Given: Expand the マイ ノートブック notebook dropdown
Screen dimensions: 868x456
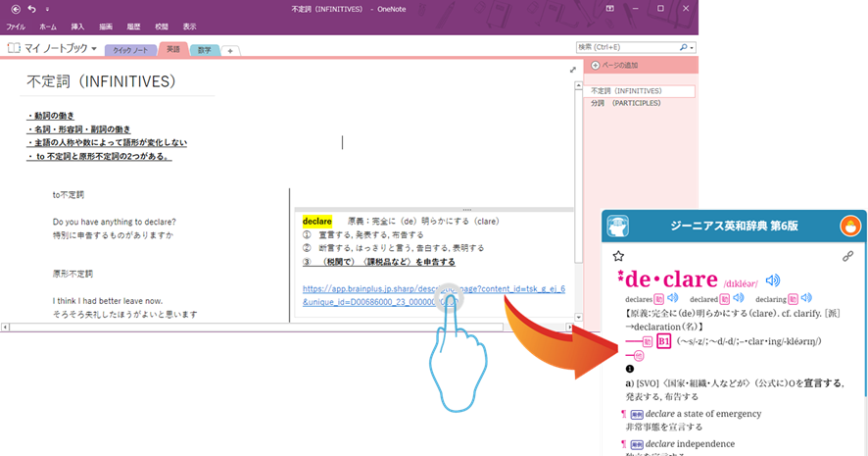Looking at the screenshot, I should (x=94, y=49).
